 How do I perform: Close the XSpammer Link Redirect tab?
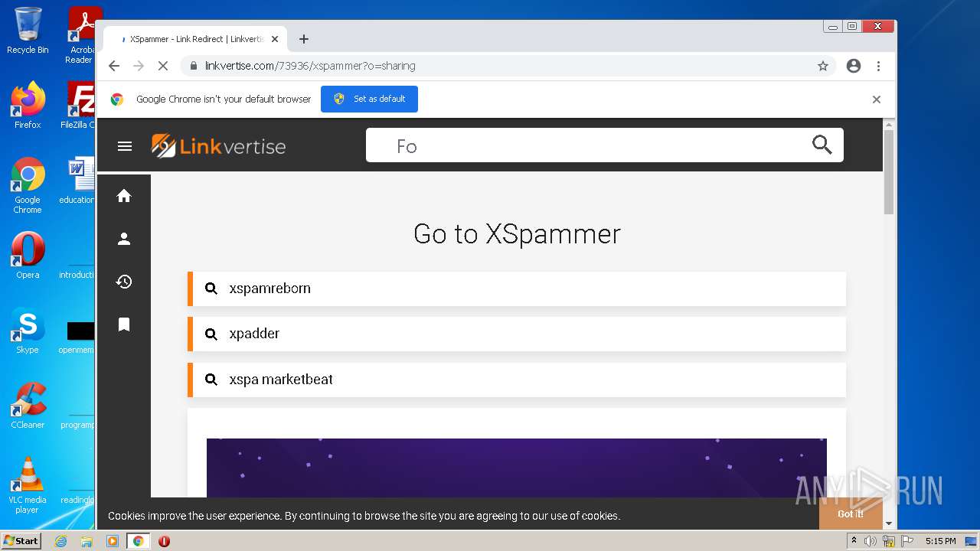point(275,39)
